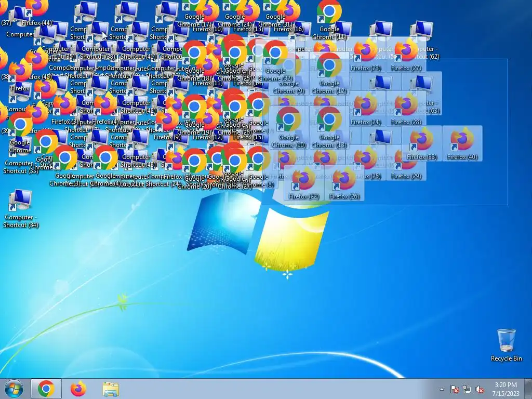The height and width of the screenshot is (399, 532).
Task: Click the "Chrome (17)" icon label
Action: click(x=194, y=24)
